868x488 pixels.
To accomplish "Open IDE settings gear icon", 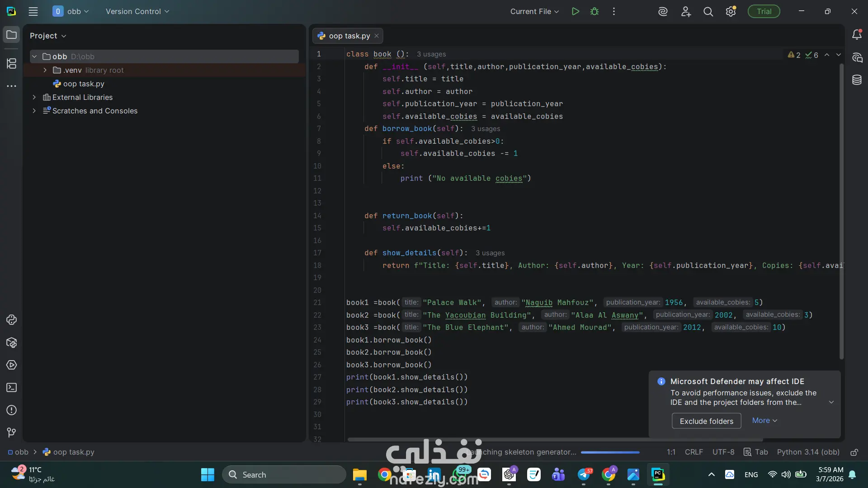I will (731, 12).
